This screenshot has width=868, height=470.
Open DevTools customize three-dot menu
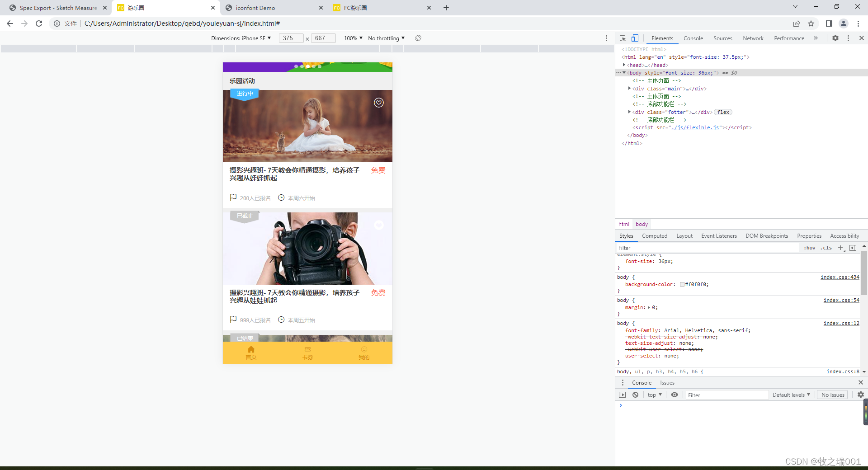(x=848, y=38)
